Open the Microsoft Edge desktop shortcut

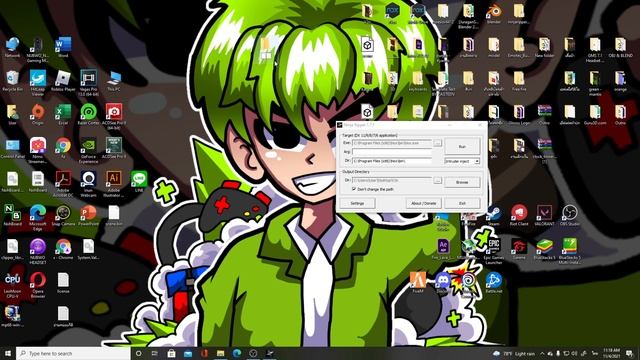pos(38,217)
